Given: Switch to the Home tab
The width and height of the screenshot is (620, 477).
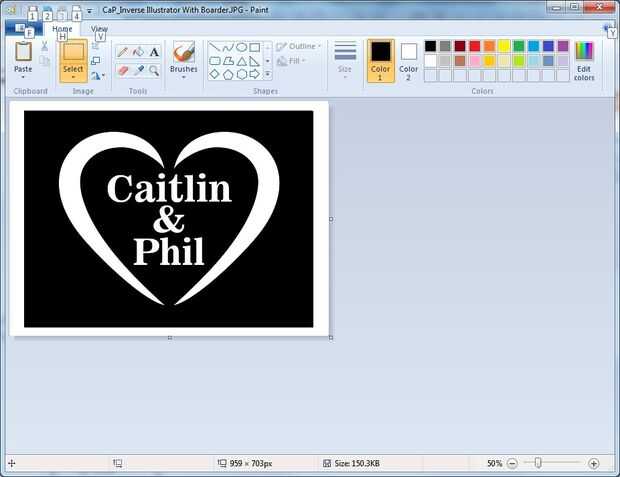Looking at the screenshot, I should pos(62,29).
